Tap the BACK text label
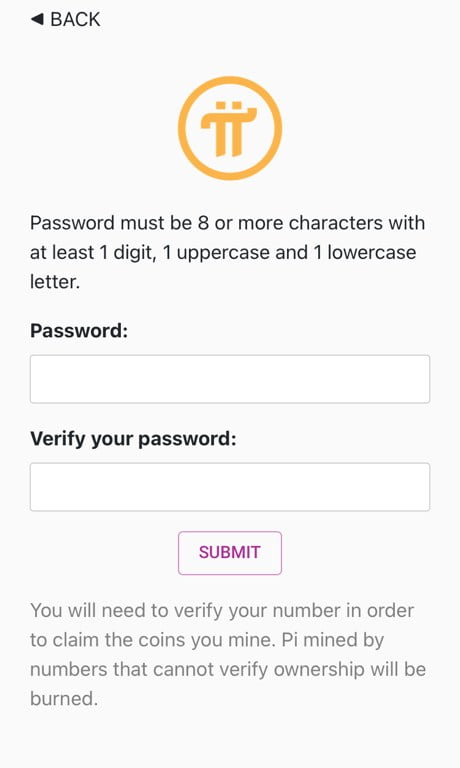This screenshot has width=460, height=768. pyautogui.click(x=75, y=20)
